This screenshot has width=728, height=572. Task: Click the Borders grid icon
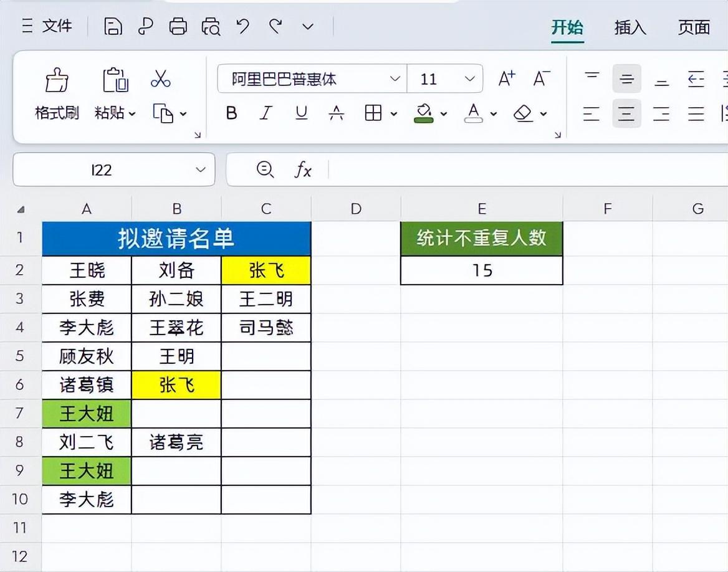(x=373, y=113)
